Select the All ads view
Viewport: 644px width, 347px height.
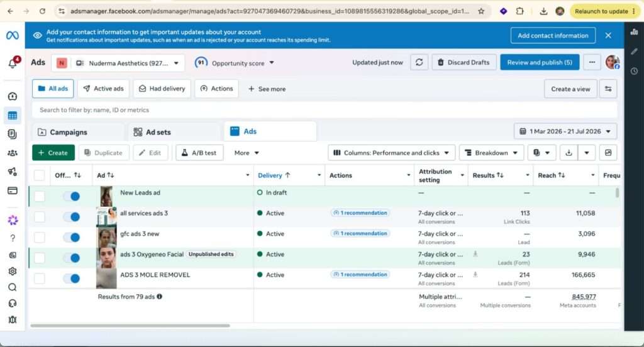pyautogui.click(x=53, y=89)
